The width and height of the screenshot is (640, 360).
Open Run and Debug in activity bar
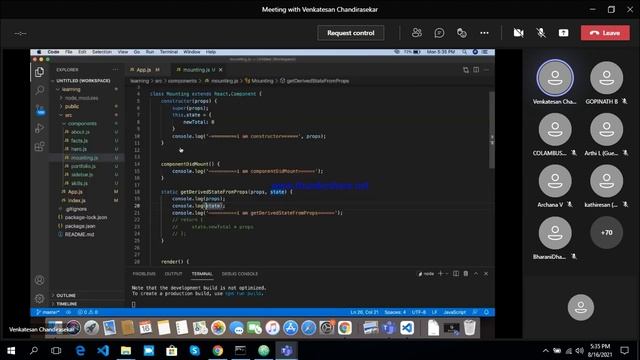pos(40,128)
